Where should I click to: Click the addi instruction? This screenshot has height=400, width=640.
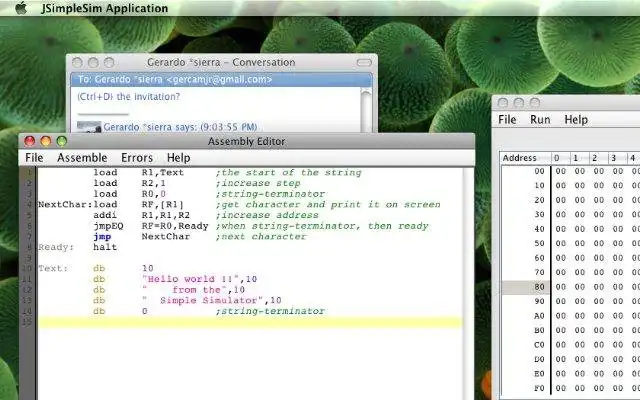(x=105, y=215)
